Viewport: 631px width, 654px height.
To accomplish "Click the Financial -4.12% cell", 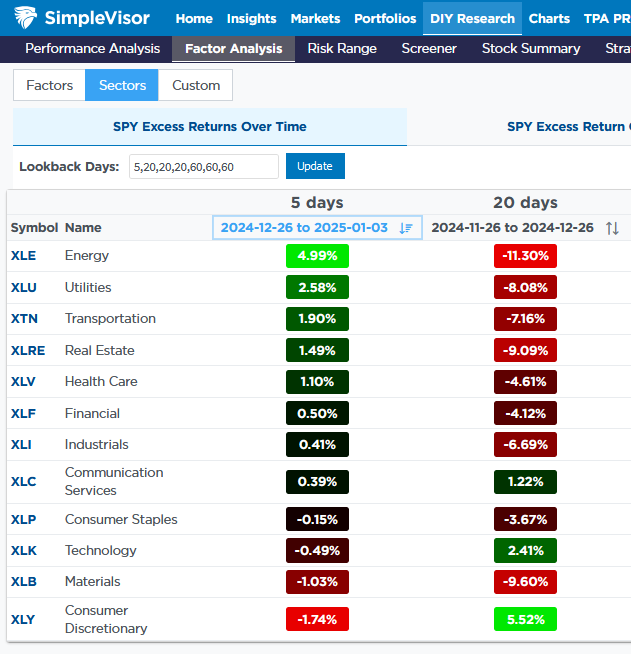I will click(525, 413).
